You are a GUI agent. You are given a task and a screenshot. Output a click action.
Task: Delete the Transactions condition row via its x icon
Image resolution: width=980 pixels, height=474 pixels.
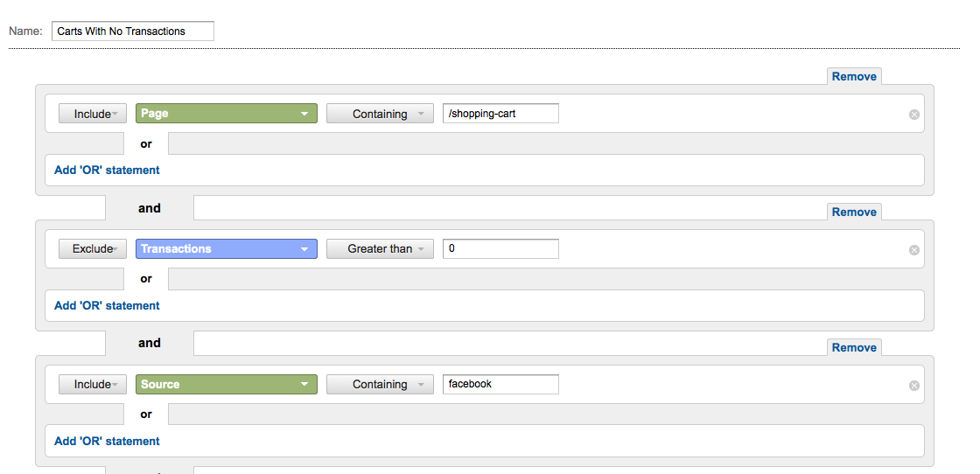913,250
